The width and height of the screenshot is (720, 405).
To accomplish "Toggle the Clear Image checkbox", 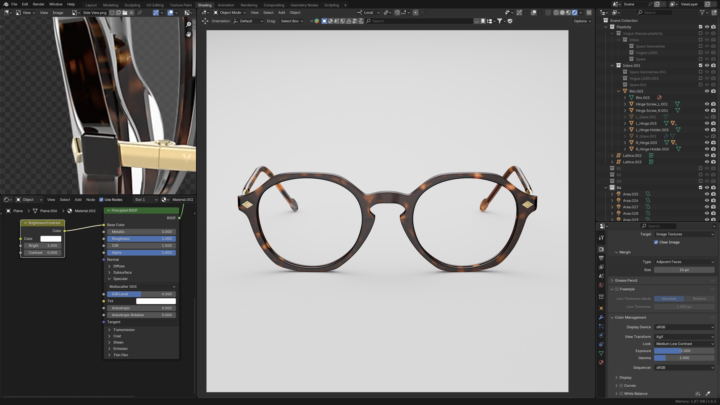I will point(656,242).
